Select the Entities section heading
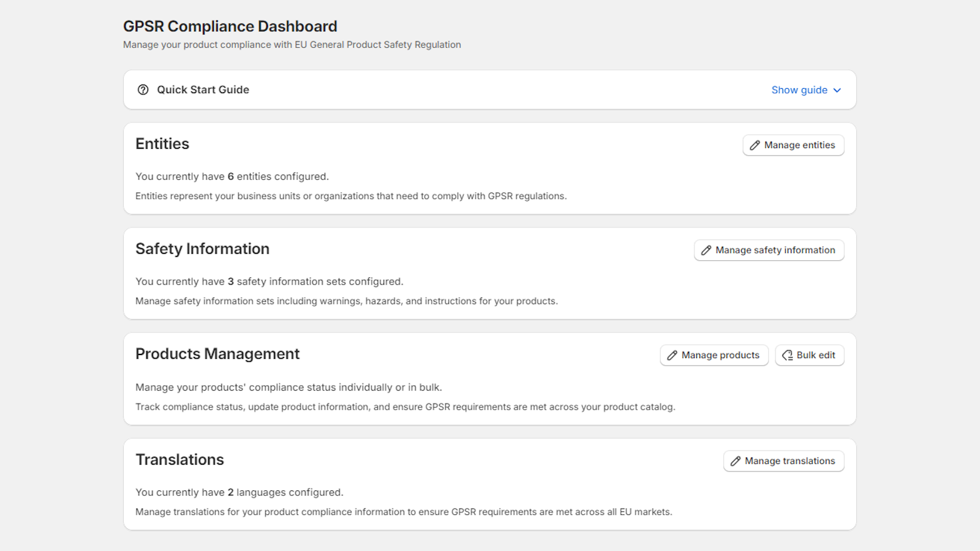The width and height of the screenshot is (980, 551). [x=162, y=144]
